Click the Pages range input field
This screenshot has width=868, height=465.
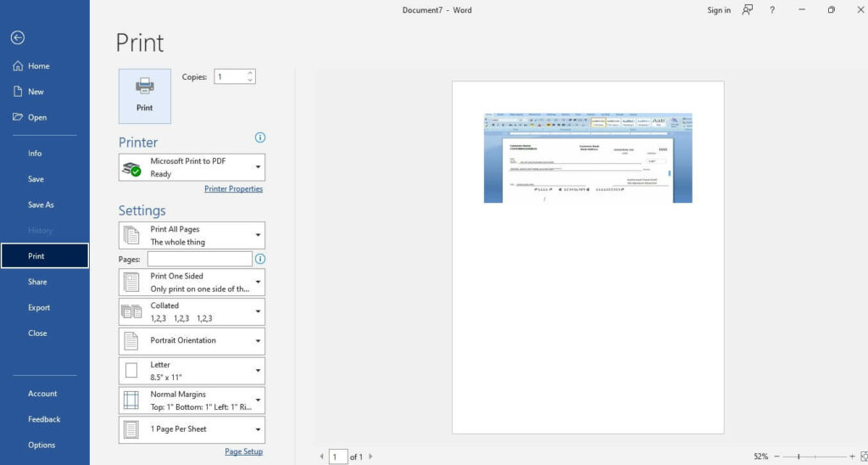[200, 259]
